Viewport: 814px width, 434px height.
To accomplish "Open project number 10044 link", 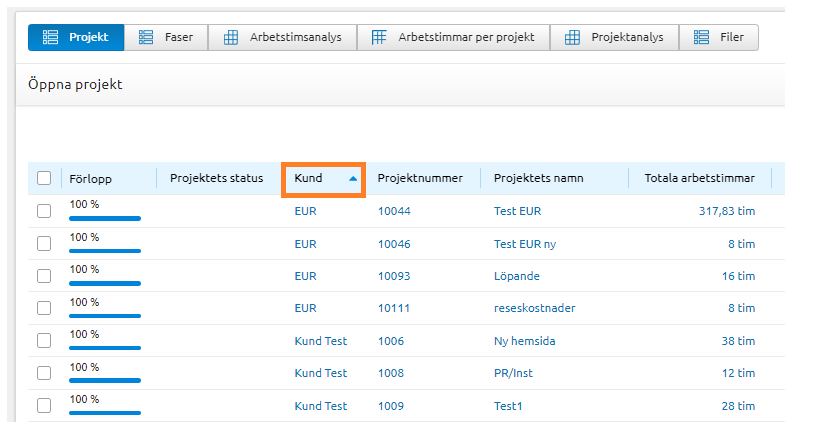I will [x=394, y=211].
